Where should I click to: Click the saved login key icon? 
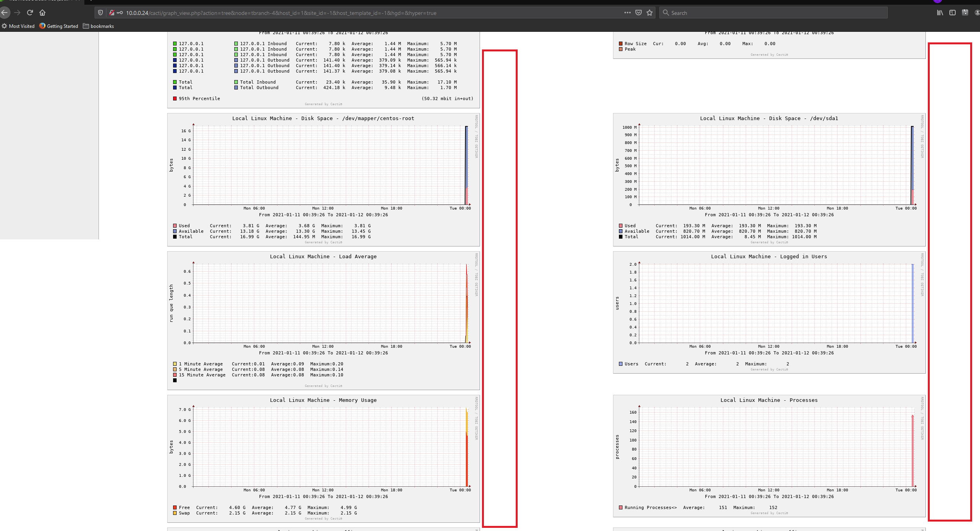(120, 13)
